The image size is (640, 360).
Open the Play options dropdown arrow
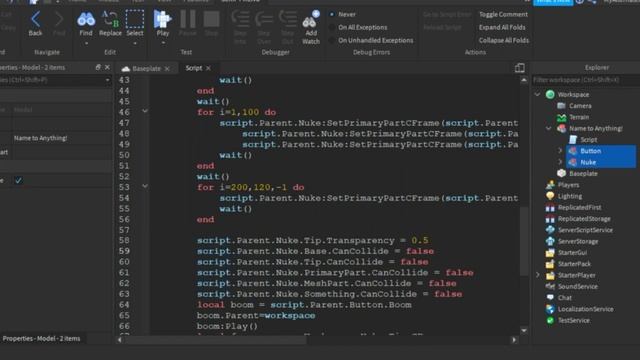point(163,43)
